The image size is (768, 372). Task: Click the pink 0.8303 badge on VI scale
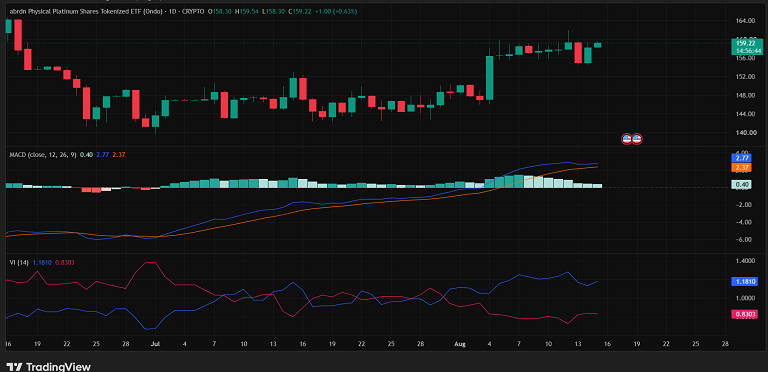pyautogui.click(x=744, y=314)
